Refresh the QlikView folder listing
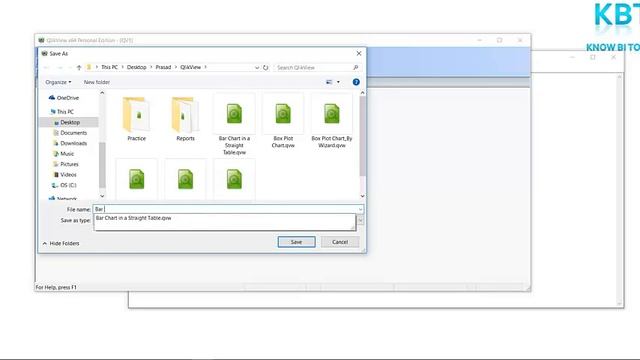Viewport: 640px width, 360px height. pyautogui.click(x=266, y=67)
